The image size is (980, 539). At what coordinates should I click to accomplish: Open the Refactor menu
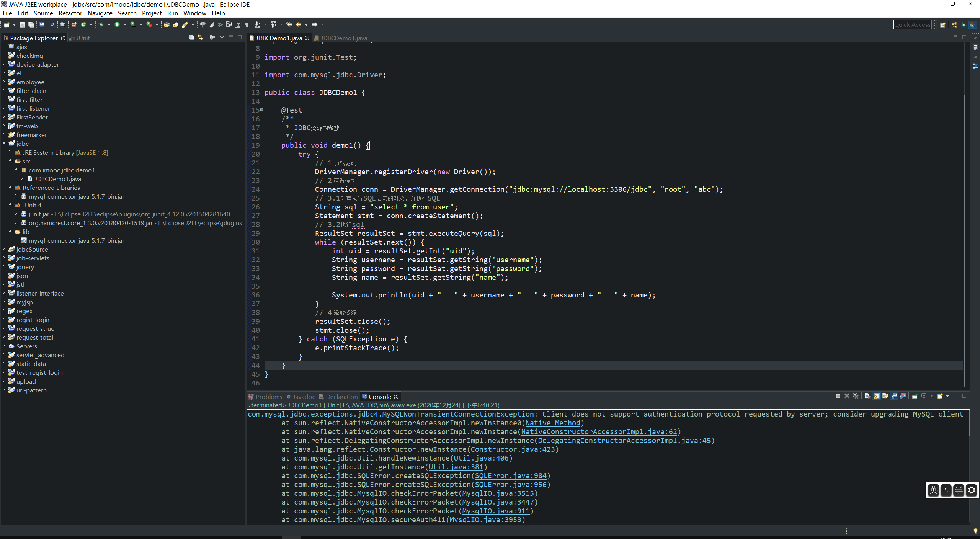click(70, 13)
